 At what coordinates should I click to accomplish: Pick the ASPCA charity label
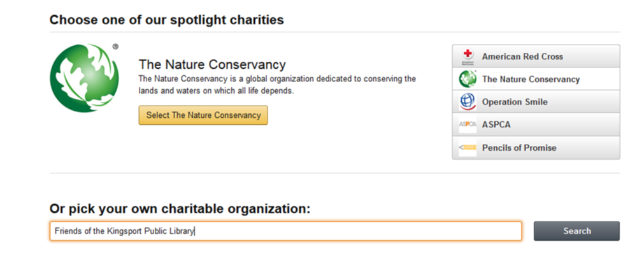point(496,125)
